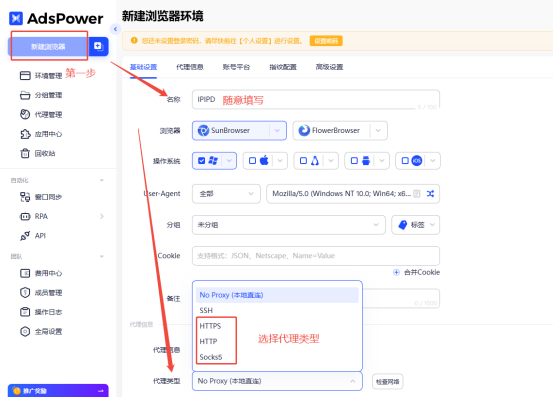Screen dimensions: 554x397
Task: Uncheck the Windows operating system checkbox
Action: [x=202, y=161]
